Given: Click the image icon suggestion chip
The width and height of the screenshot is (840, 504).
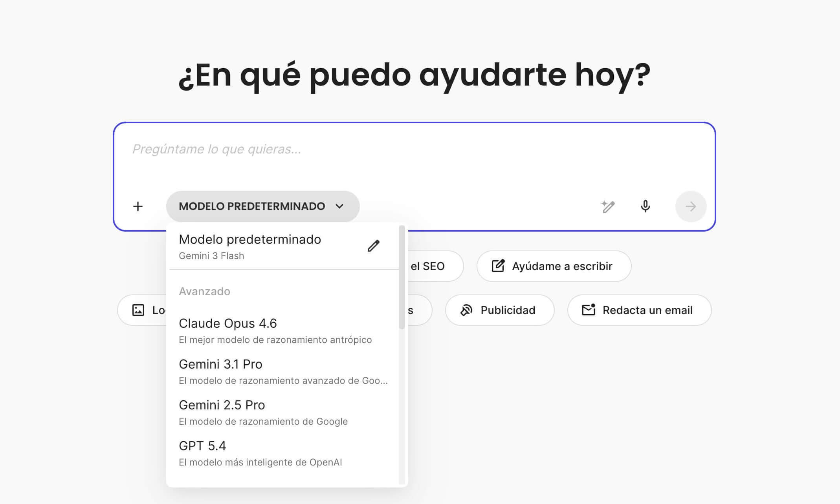Looking at the screenshot, I should click(142, 310).
